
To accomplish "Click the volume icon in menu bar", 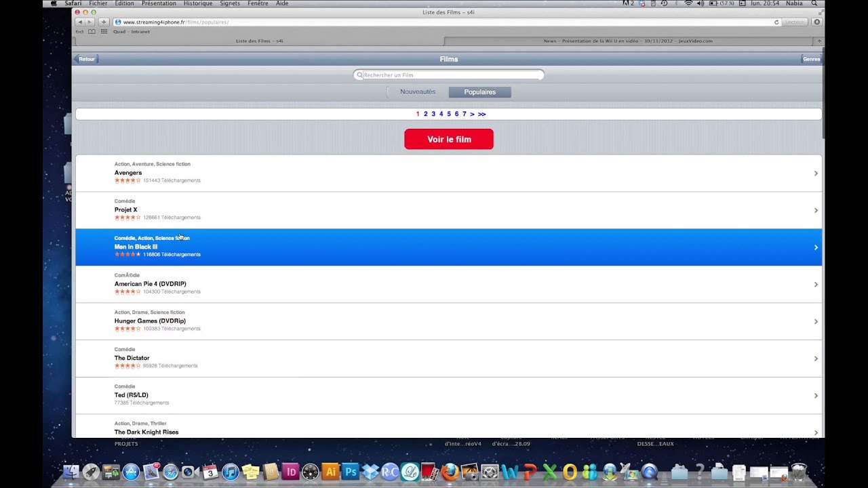I will coord(701,3).
